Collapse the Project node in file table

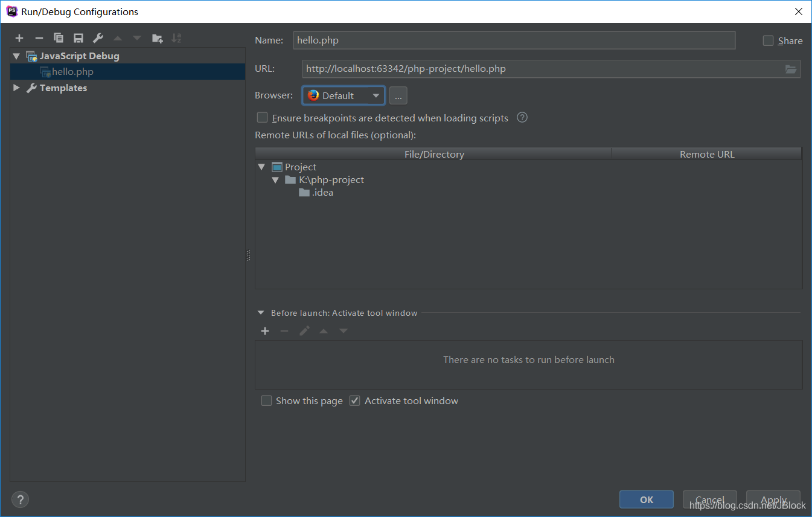261,167
